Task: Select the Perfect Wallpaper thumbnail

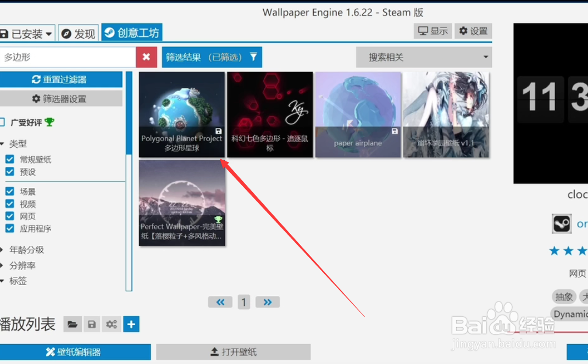Action: pyautogui.click(x=182, y=203)
